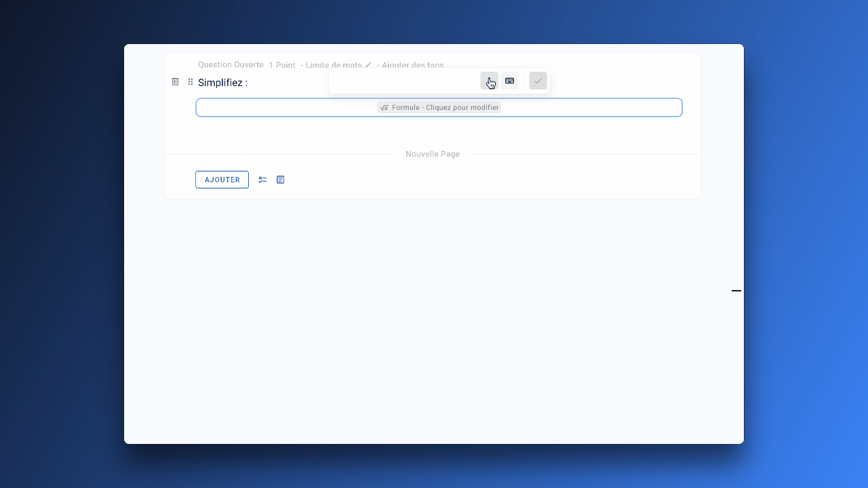
Task: Click the 'Question Ouverte' type label
Action: tap(231, 65)
